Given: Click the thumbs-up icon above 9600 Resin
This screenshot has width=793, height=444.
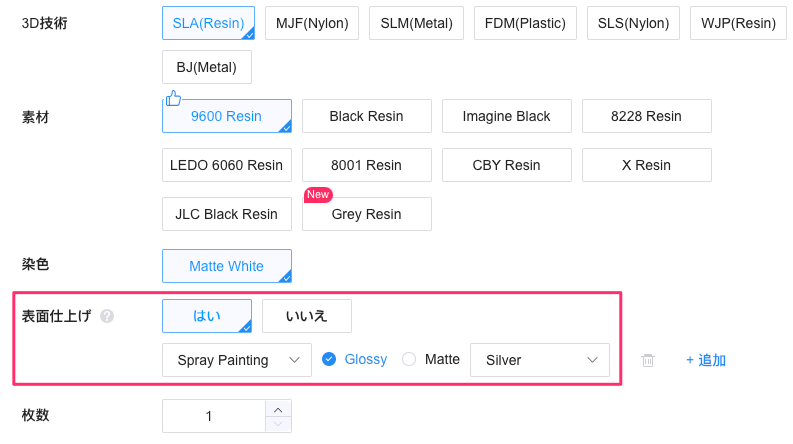Looking at the screenshot, I should point(173,98).
